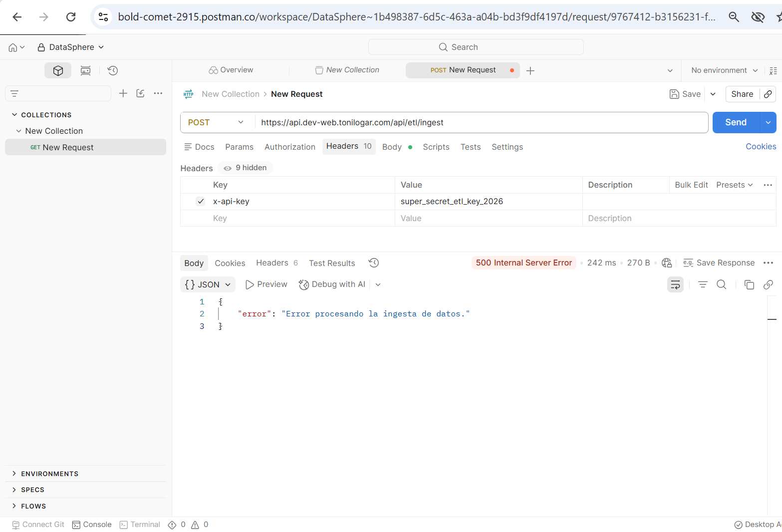Click Save Response
This screenshot has height=532, width=782.
[719, 263]
